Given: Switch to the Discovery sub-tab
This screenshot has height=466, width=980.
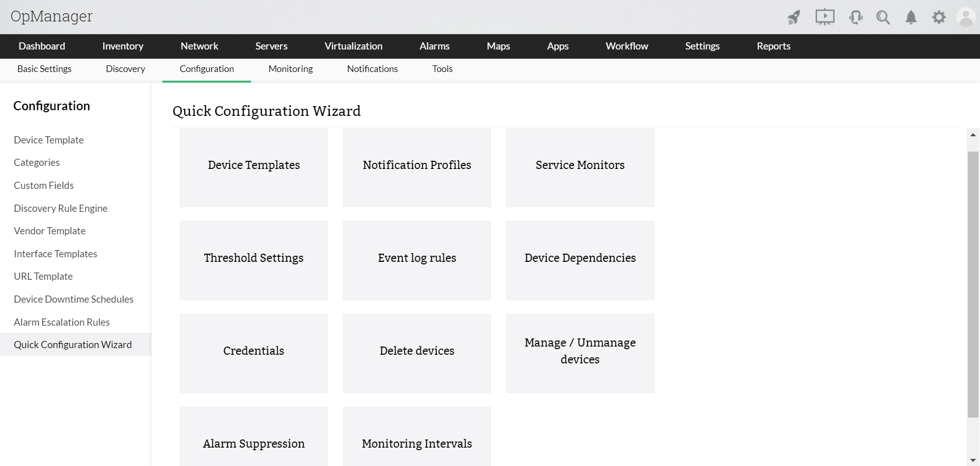Looking at the screenshot, I should coord(126,69).
